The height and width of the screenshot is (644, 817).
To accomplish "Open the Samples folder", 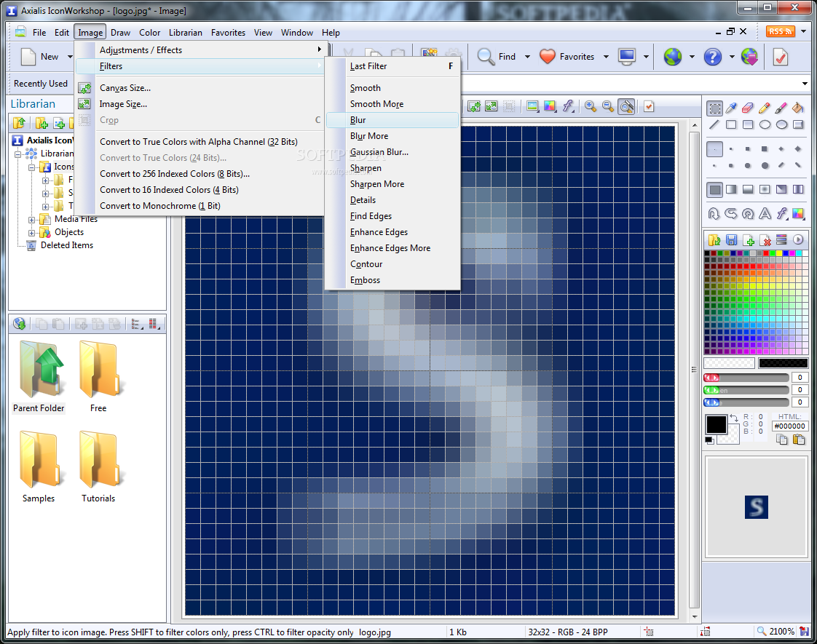I will tap(39, 466).
